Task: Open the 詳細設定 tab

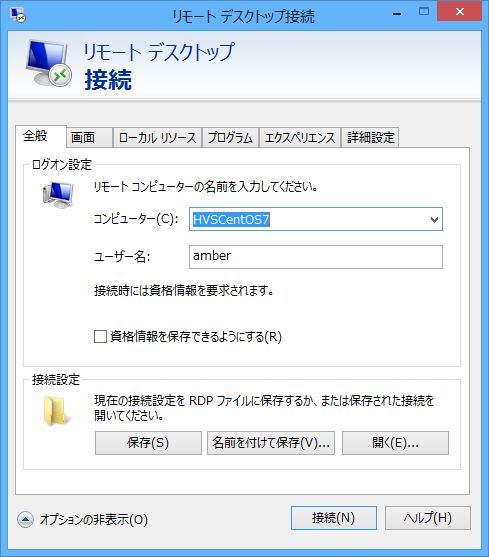Action: tap(370, 137)
